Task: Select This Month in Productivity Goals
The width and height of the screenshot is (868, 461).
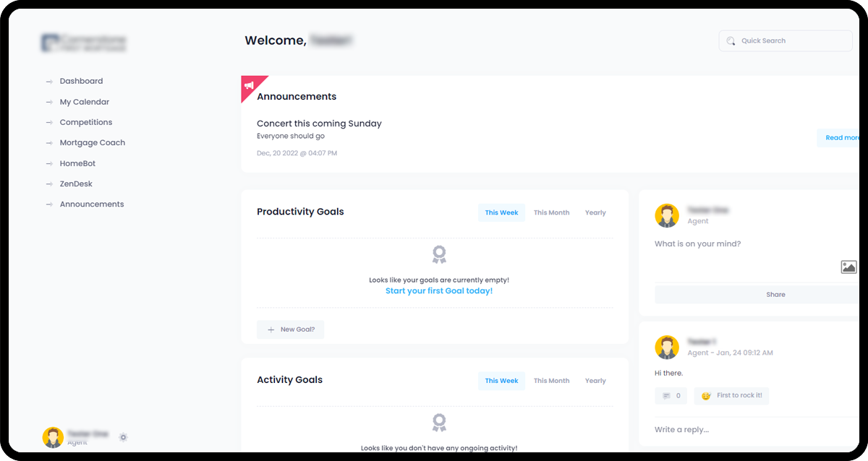Action: pyautogui.click(x=551, y=212)
